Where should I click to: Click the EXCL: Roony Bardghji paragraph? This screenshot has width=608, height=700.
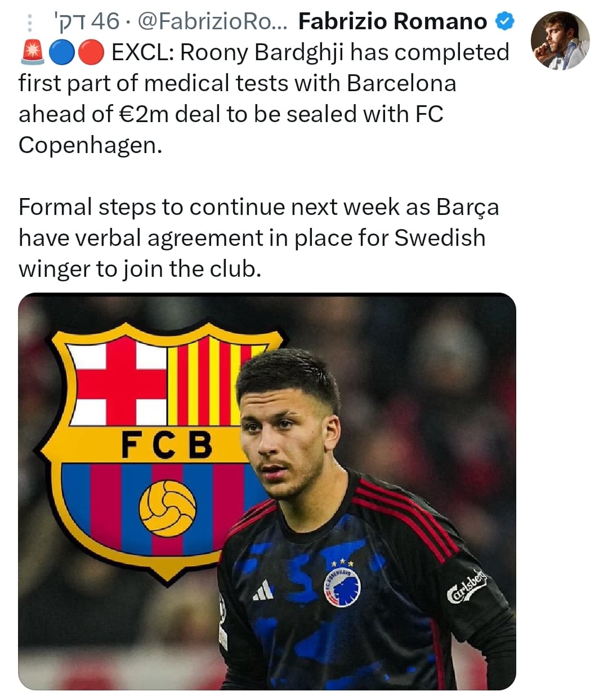[x=265, y=98]
